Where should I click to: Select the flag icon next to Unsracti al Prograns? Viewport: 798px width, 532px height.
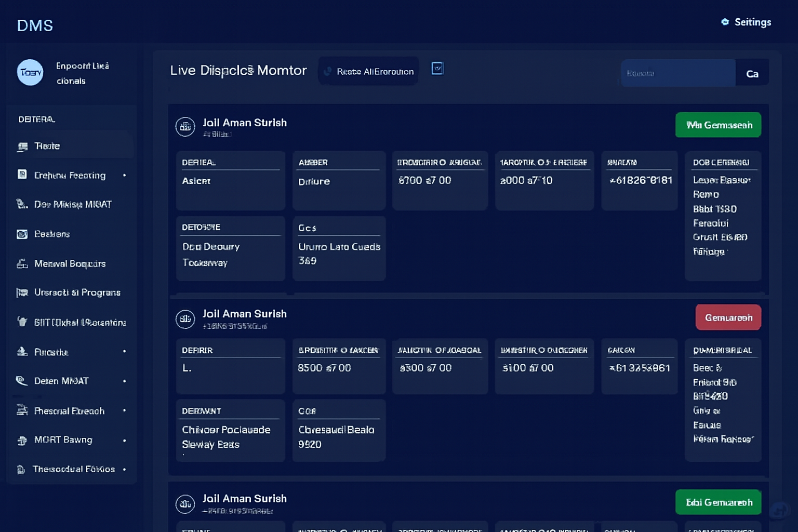22,292
